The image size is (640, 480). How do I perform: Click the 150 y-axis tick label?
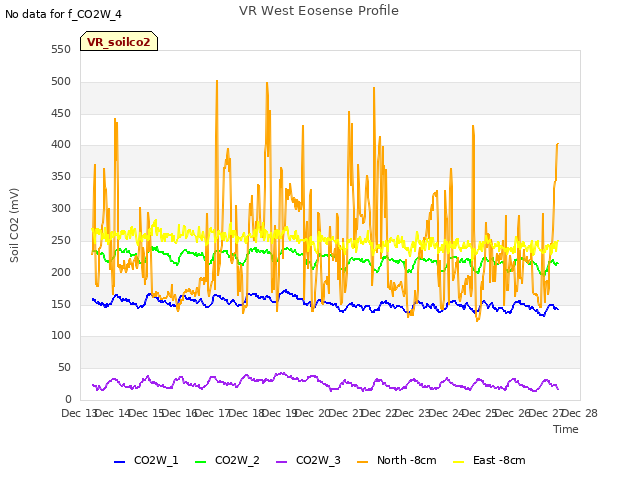pos(61,304)
